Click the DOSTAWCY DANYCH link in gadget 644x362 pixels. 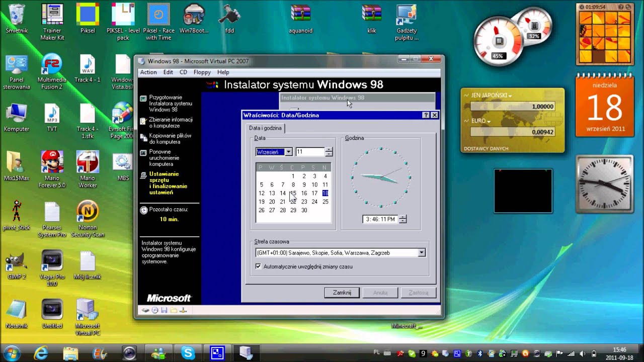[486, 149]
